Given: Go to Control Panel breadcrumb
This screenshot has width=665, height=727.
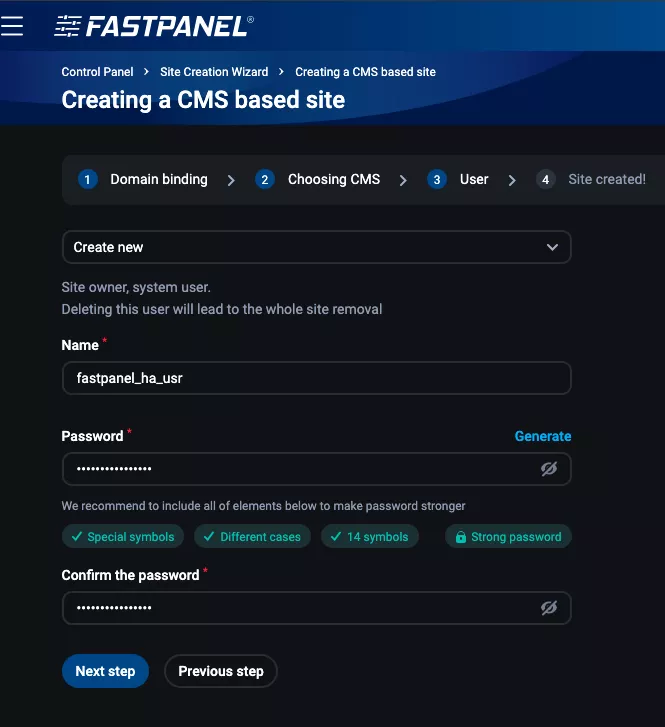Looking at the screenshot, I should [x=97, y=72].
